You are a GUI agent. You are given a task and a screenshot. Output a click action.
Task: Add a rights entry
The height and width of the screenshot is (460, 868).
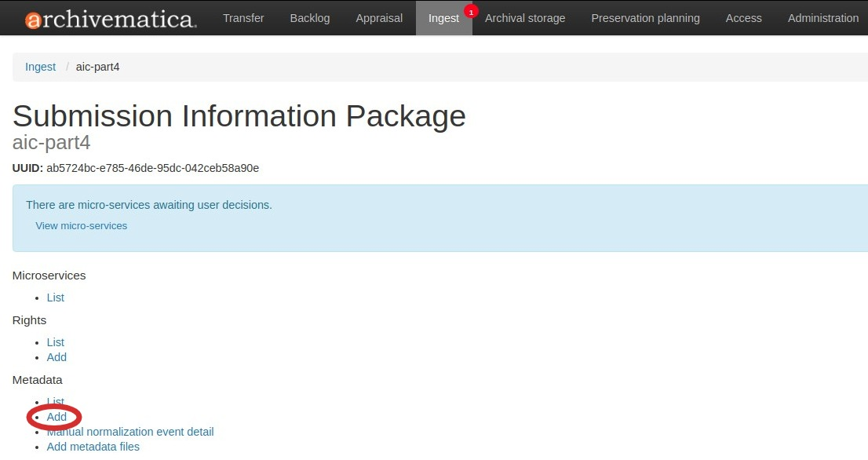(x=57, y=357)
